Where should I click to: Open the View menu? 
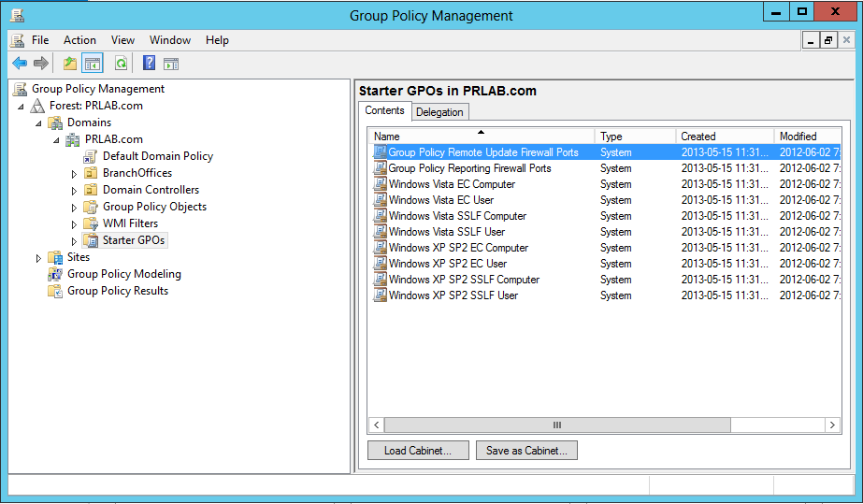point(122,40)
